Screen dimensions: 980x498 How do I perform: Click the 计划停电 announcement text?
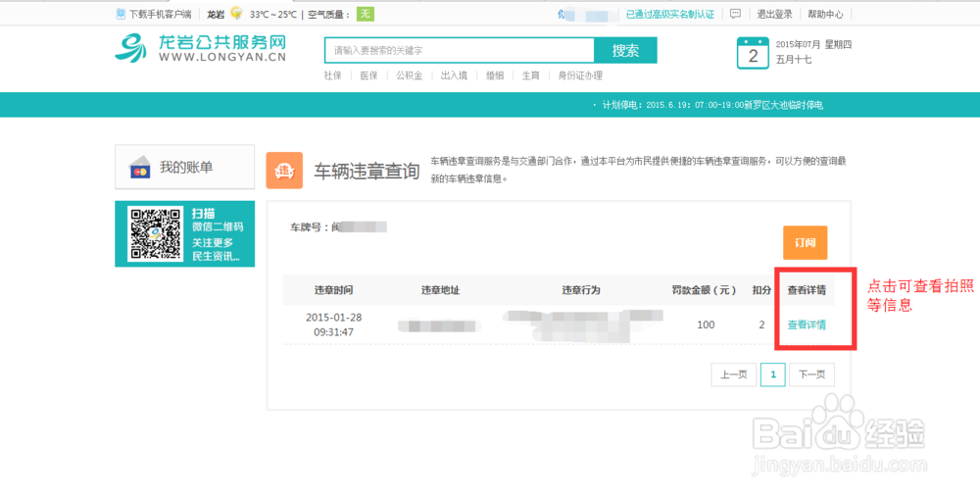coord(712,105)
